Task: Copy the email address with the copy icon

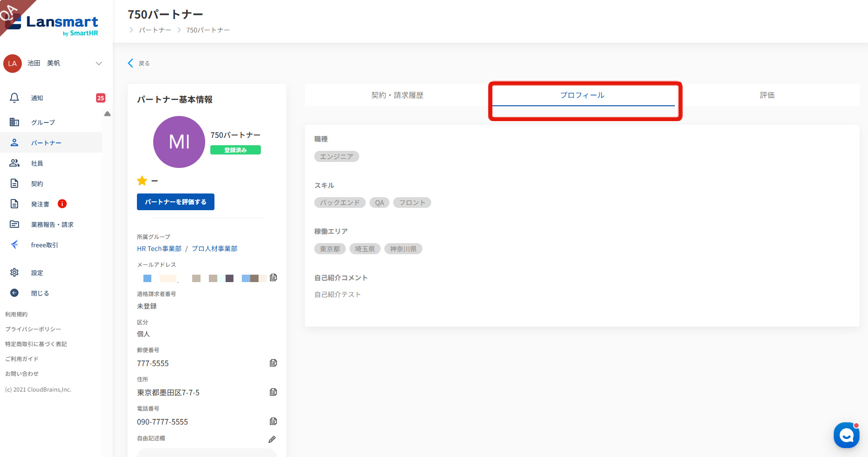Action: (273, 277)
